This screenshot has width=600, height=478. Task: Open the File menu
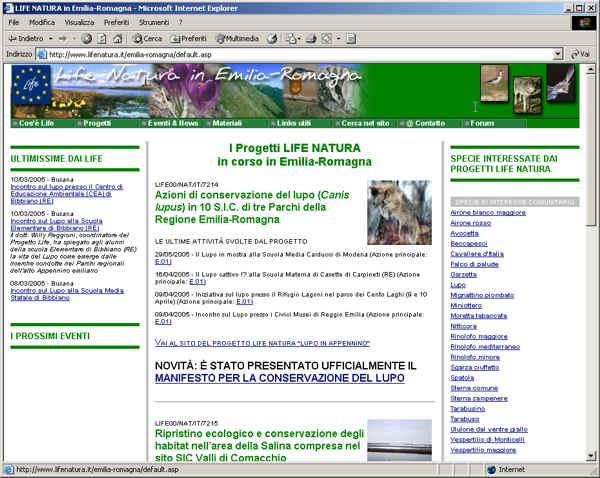14,22
